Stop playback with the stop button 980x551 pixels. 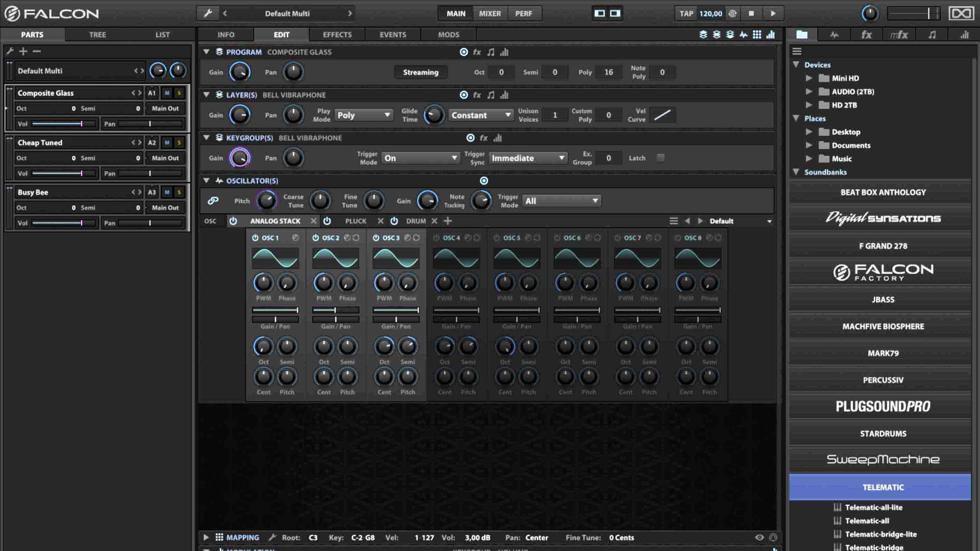[751, 13]
